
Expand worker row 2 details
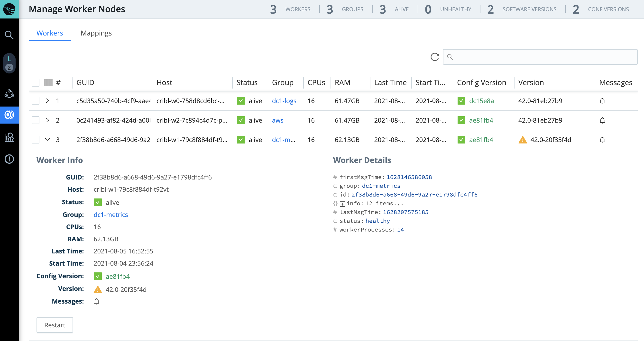tap(47, 120)
